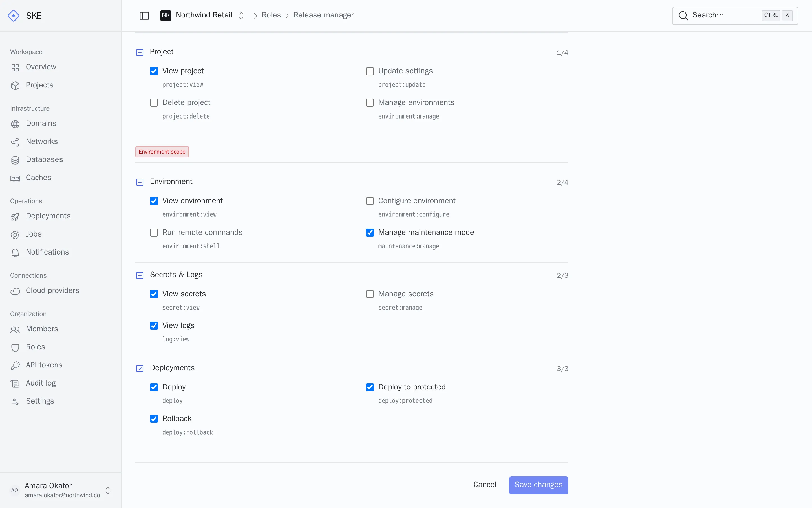Click the Cancel button
Viewport: 812px width, 508px height.
pyautogui.click(x=484, y=485)
